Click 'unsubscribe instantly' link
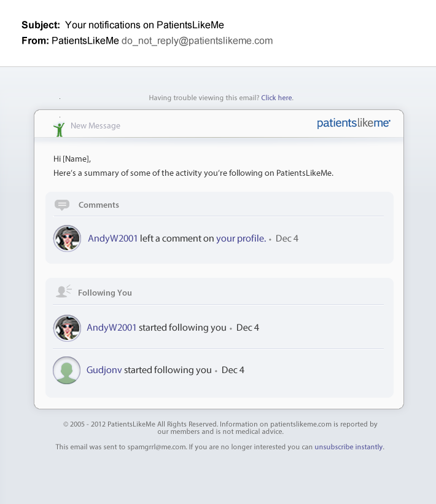The width and height of the screenshot is (436, 504). tap(349, 447)
